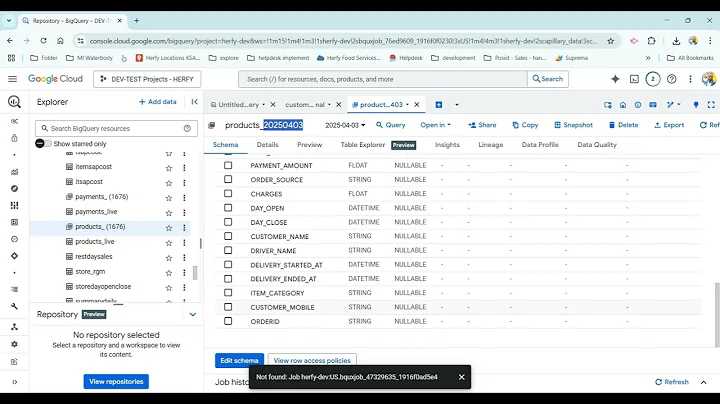
Task: Open actions menu for store_rgm
Action: pyautogui.click(x=184, y=272)
